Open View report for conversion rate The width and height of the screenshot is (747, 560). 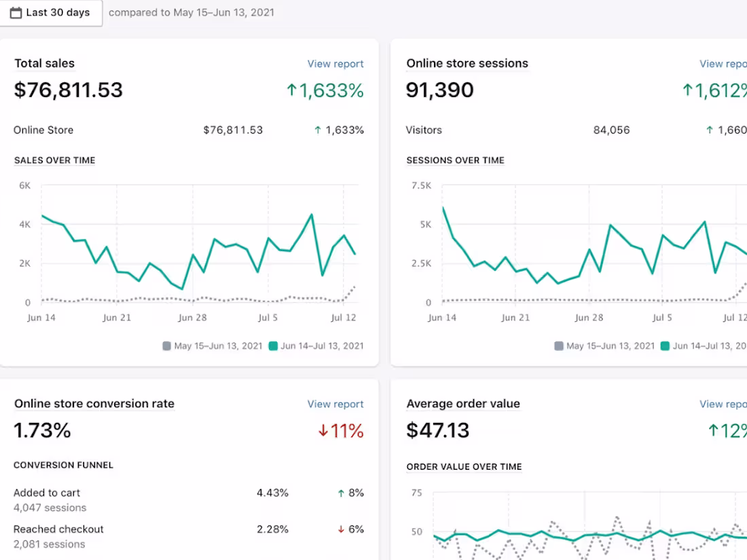click(x=335, y=404)
